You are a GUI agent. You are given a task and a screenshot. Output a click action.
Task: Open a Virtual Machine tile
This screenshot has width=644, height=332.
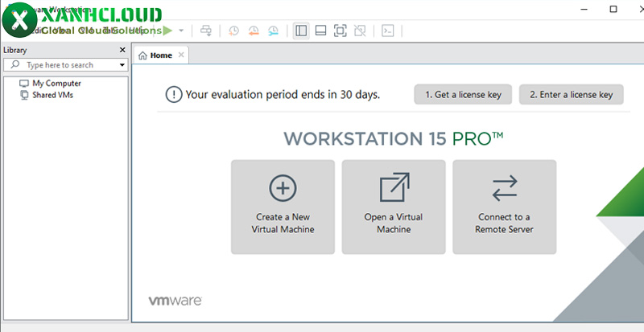tap(394, 207)
